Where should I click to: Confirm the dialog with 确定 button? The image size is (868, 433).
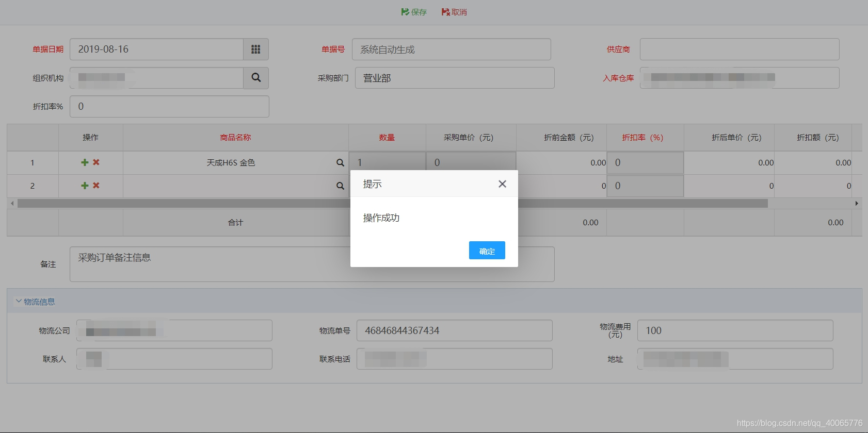pyautogui.click(x=487, y=251)
